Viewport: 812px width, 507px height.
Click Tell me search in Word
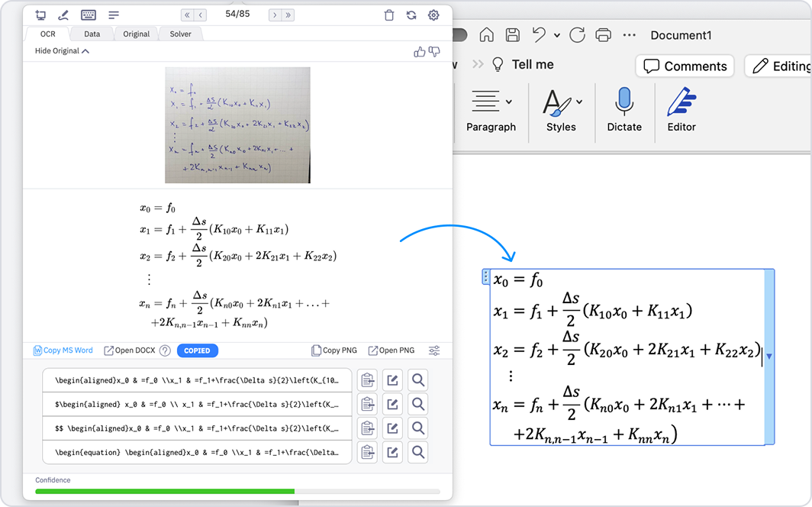pos(523,64)
